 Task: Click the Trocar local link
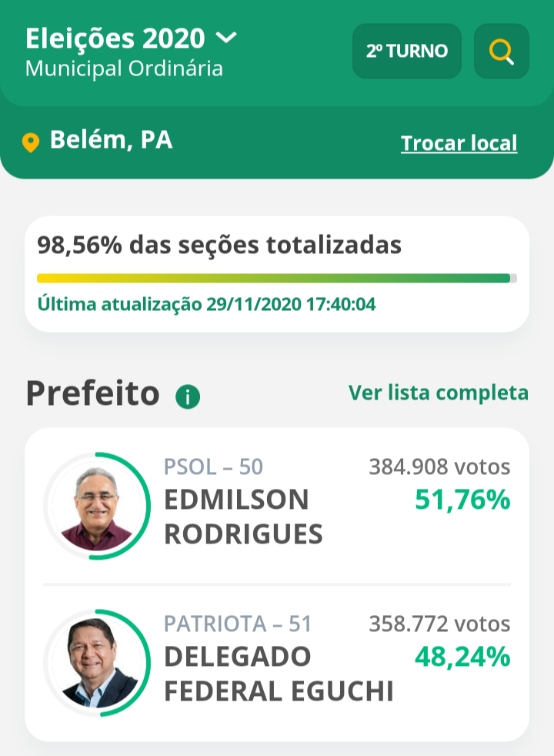[x=459, y=143]
